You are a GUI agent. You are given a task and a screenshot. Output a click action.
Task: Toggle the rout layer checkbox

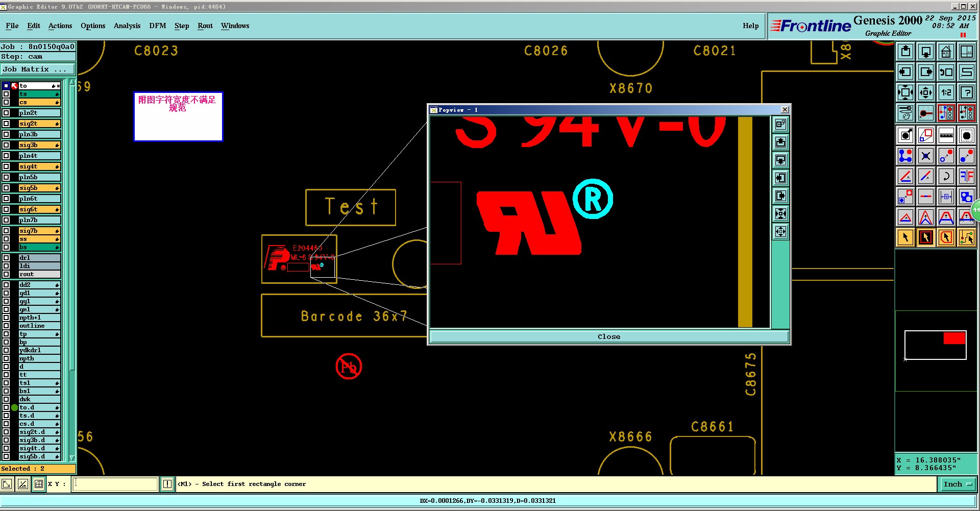tap(6, 274)
